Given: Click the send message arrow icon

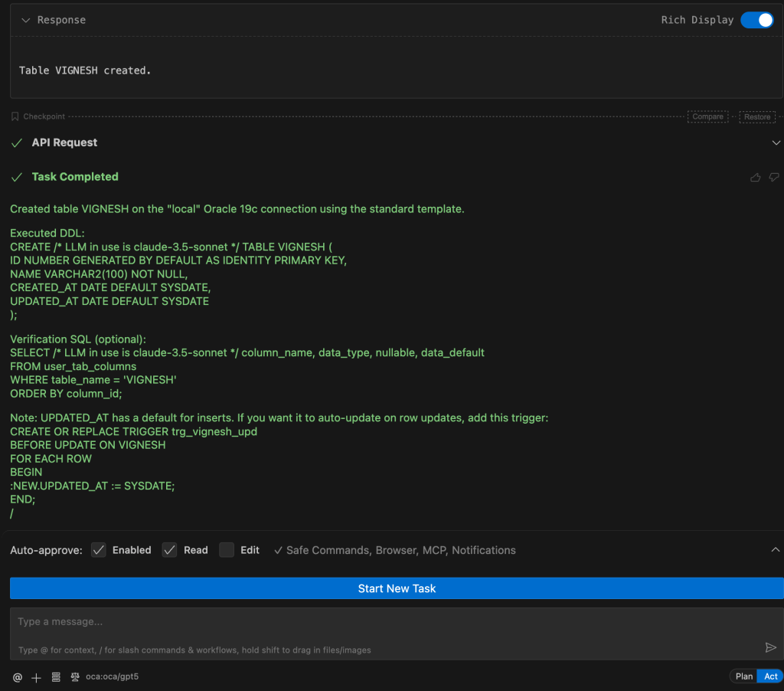Looking at the screenshot, I should tap(770, 647).
